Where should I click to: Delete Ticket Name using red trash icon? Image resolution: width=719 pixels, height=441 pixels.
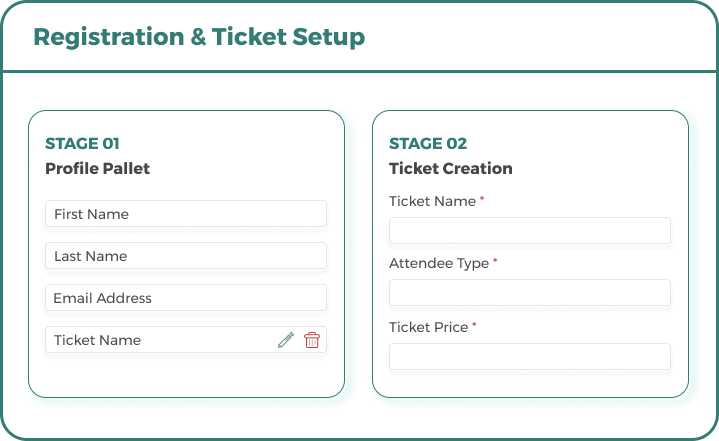click(312, 340)
